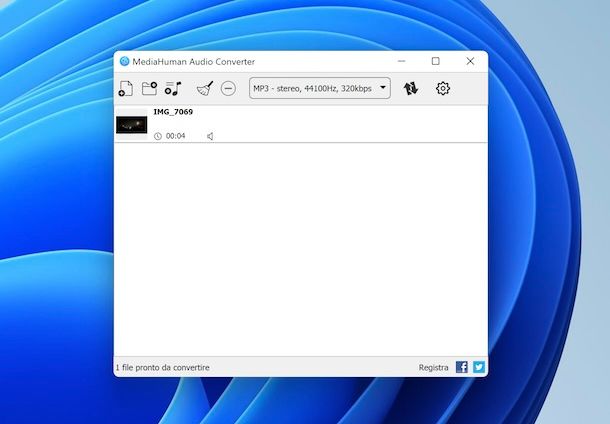Minimize the MediaHuman Audio Converter window
The height and width of the screenshot is (424, 610).
[401, 61]
